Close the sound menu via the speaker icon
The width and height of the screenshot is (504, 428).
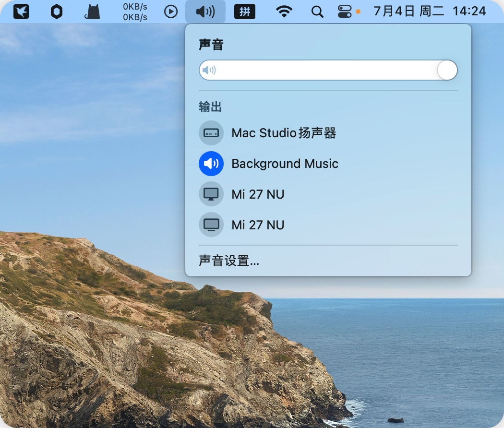(x=205, y=12)
